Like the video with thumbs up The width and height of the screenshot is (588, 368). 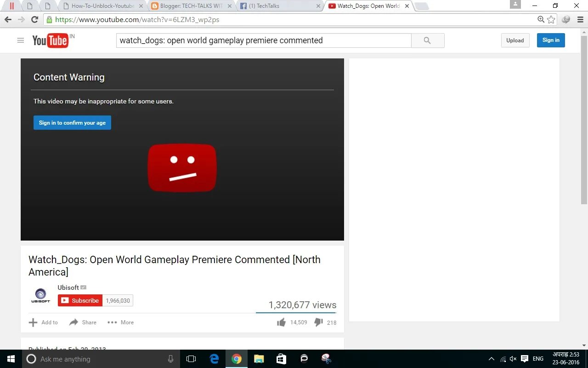point(281,322)
